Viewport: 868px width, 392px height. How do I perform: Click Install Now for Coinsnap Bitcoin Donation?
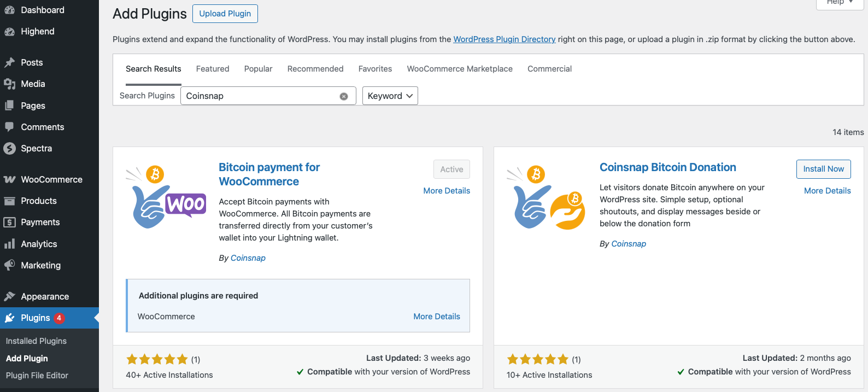point(823,169)
